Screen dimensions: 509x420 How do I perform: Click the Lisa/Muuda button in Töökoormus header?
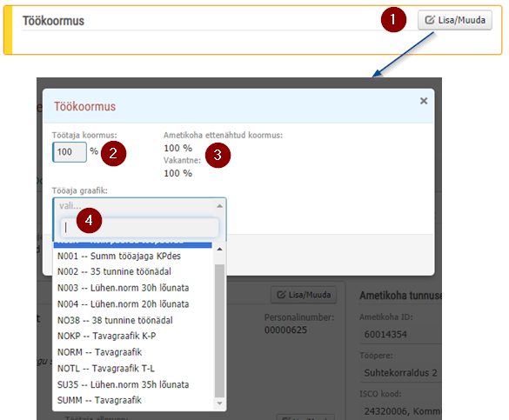coord(455,20)
